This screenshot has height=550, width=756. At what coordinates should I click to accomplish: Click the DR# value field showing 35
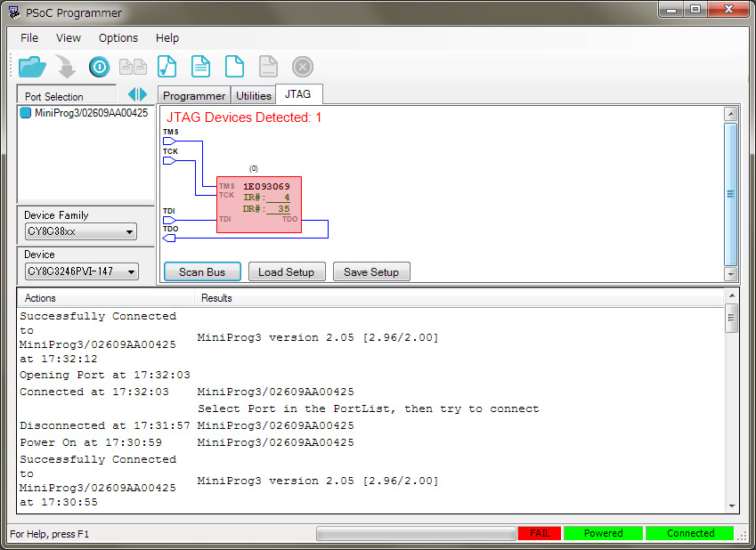tap(278, 209)
